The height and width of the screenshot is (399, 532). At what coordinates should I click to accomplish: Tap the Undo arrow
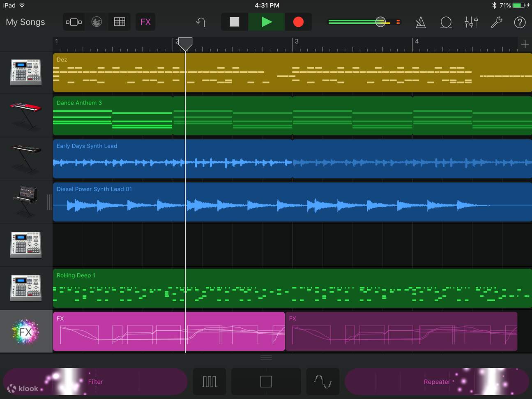click(200, 22)
